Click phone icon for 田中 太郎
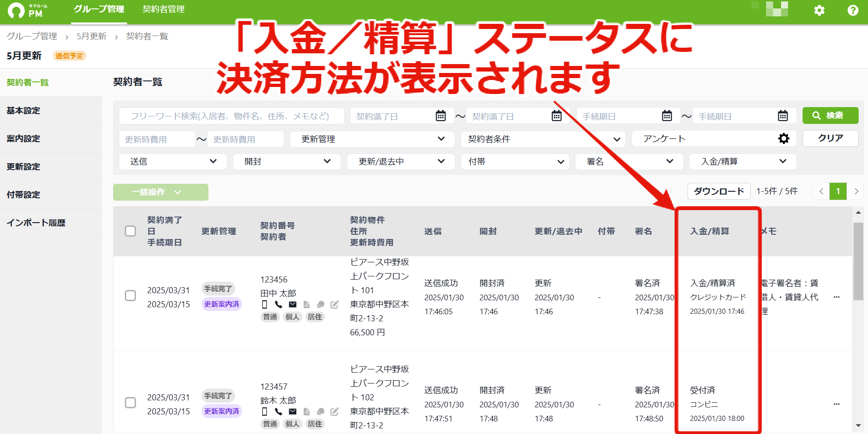 pos(279,304)
